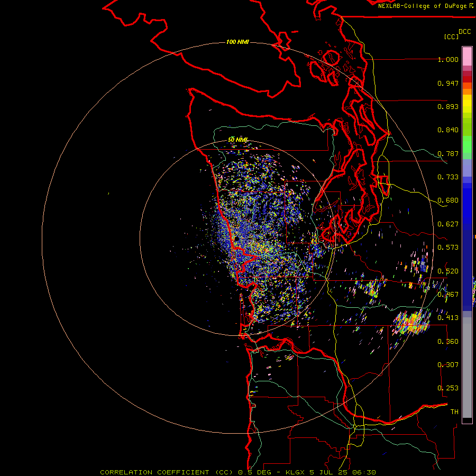Select the 0.467 scale value
The image size is (476, 476).
448,295
